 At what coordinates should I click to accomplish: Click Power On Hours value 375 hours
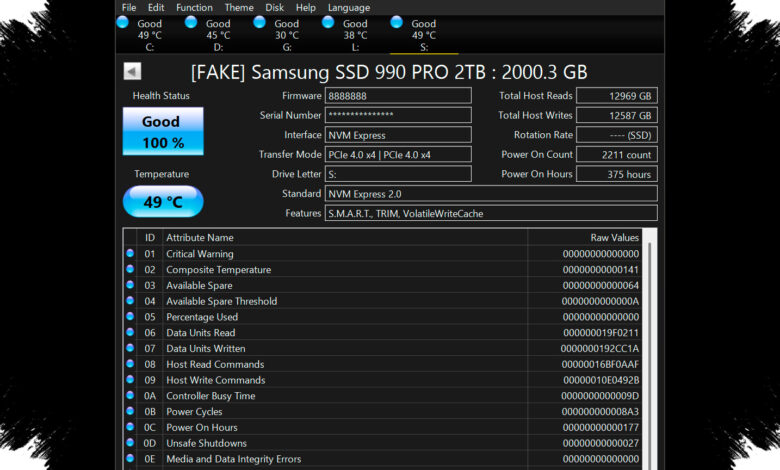[617, 174]
